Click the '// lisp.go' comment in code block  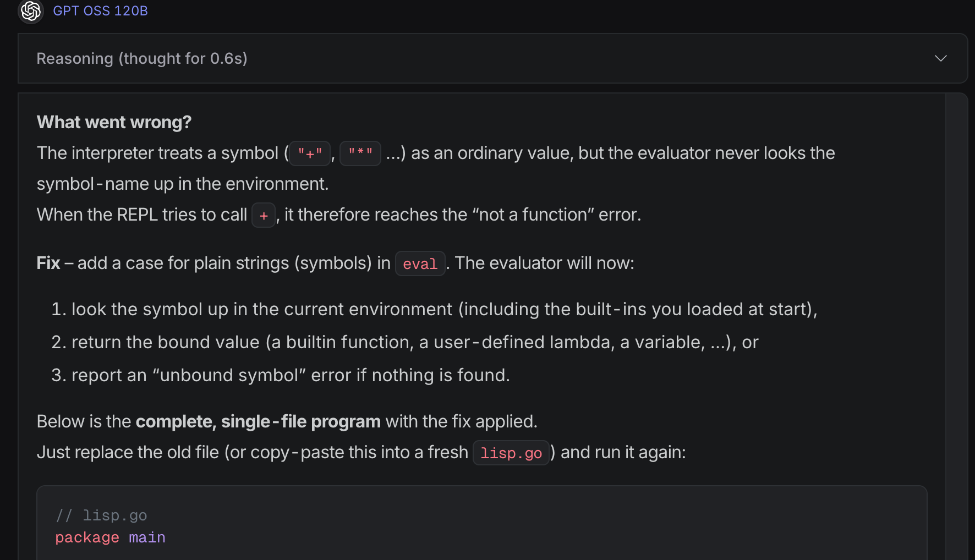tap(101, 515)
